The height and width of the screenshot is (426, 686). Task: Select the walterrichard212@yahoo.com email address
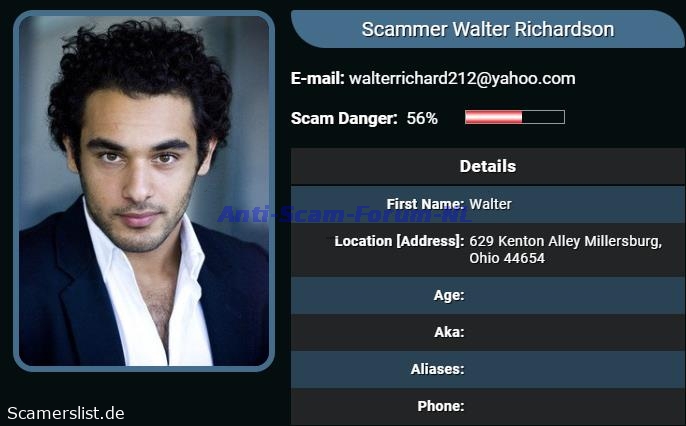click(462, 78)
